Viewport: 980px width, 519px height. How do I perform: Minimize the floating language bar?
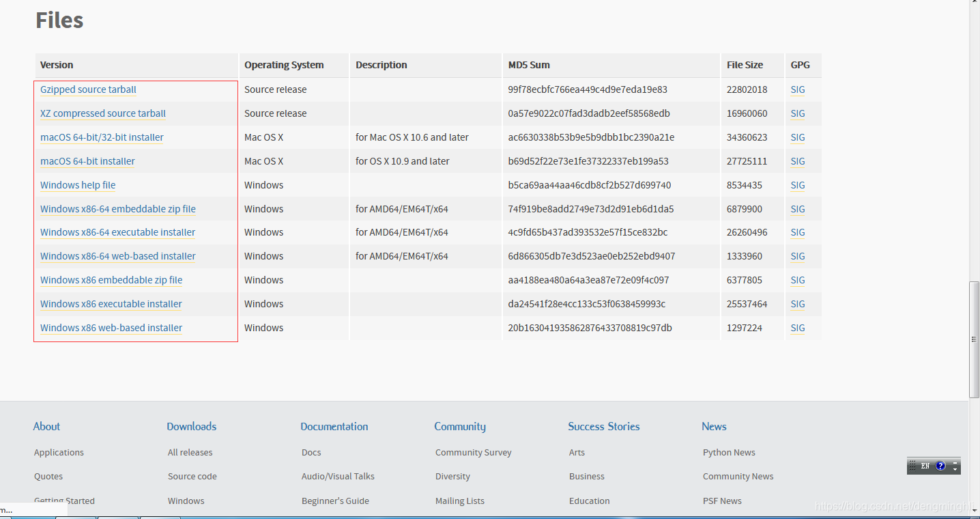(955, 462)
